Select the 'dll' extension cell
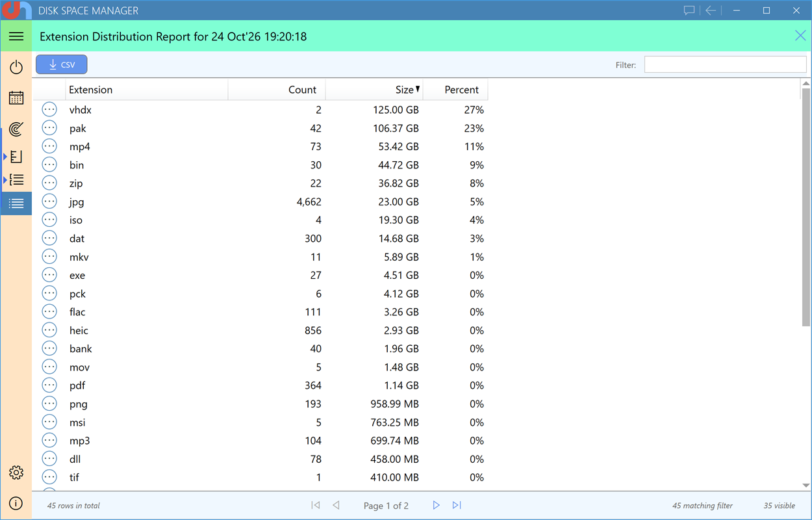 [75, 459]
